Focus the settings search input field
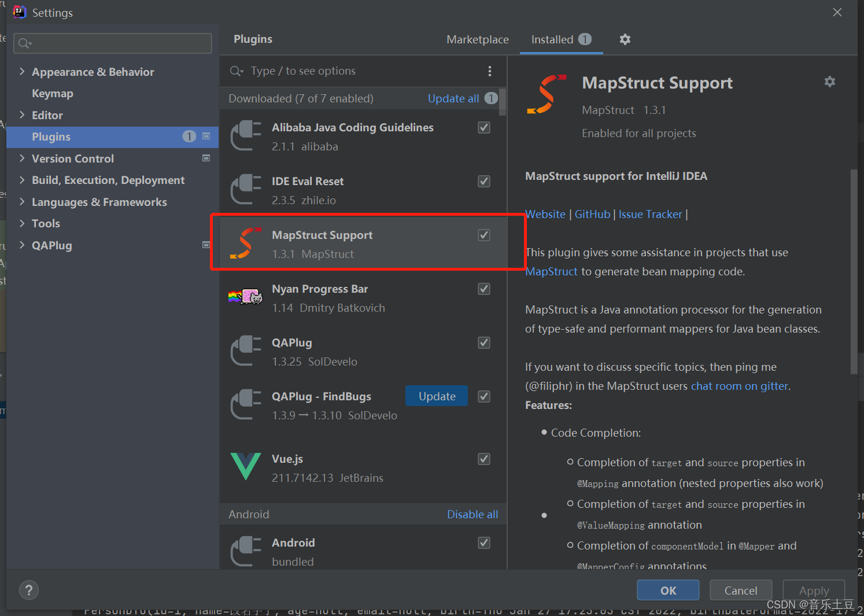The height and width of the screenshot is (616, 864). point(113,43)
